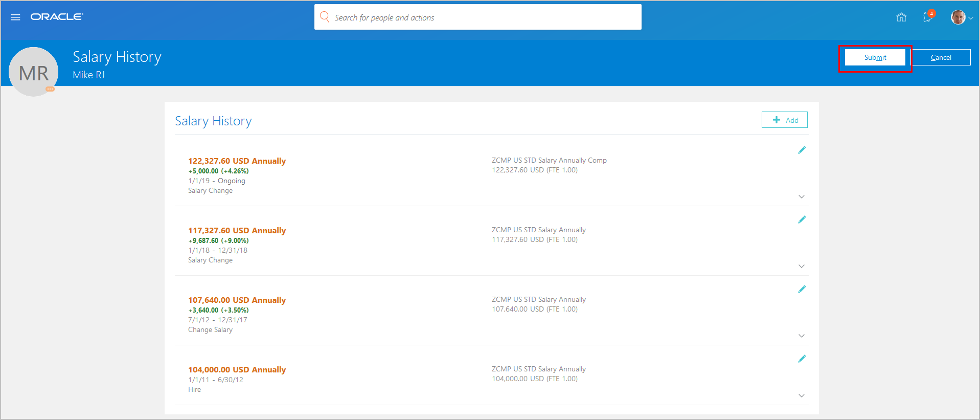Expand the 1/1/11 Hire salary details
The width and height of the screenshot is (980, 420).
coord(802,395)
